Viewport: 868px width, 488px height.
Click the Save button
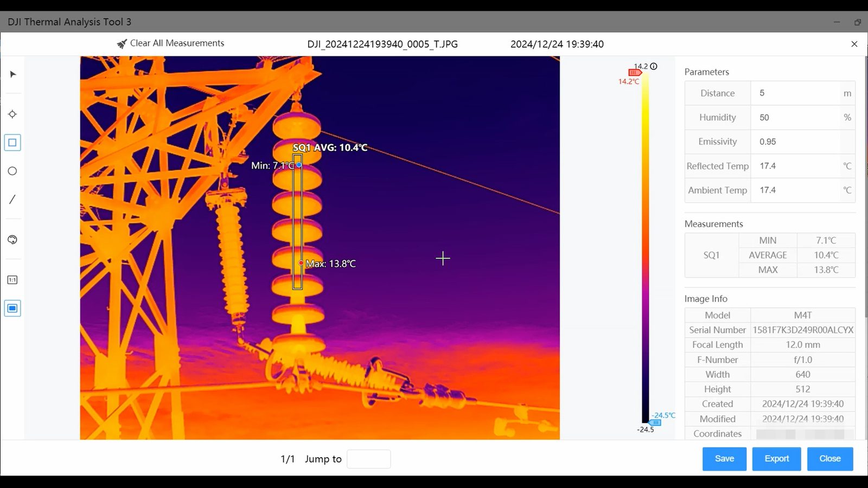click(724, 459)
